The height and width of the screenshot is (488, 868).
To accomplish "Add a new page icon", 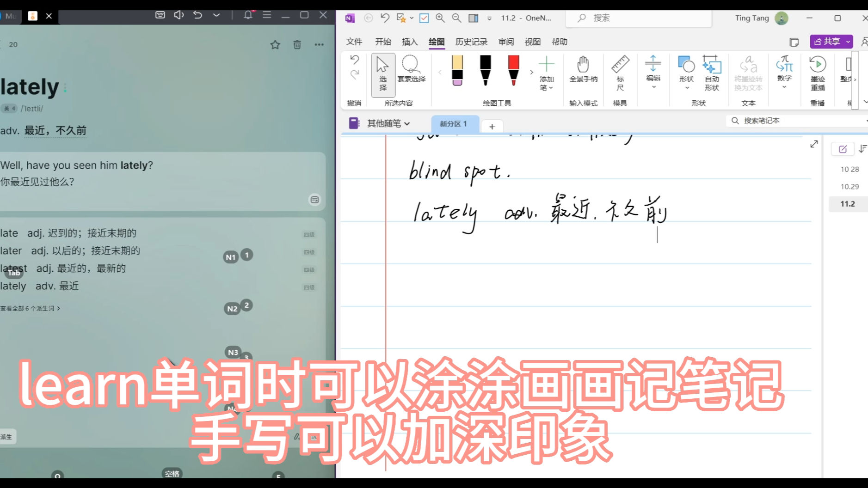I will (843, 149).
